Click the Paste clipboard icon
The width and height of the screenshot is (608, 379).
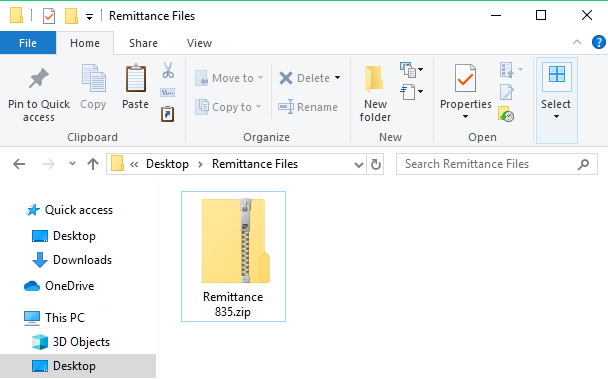(x=135, y=78)
